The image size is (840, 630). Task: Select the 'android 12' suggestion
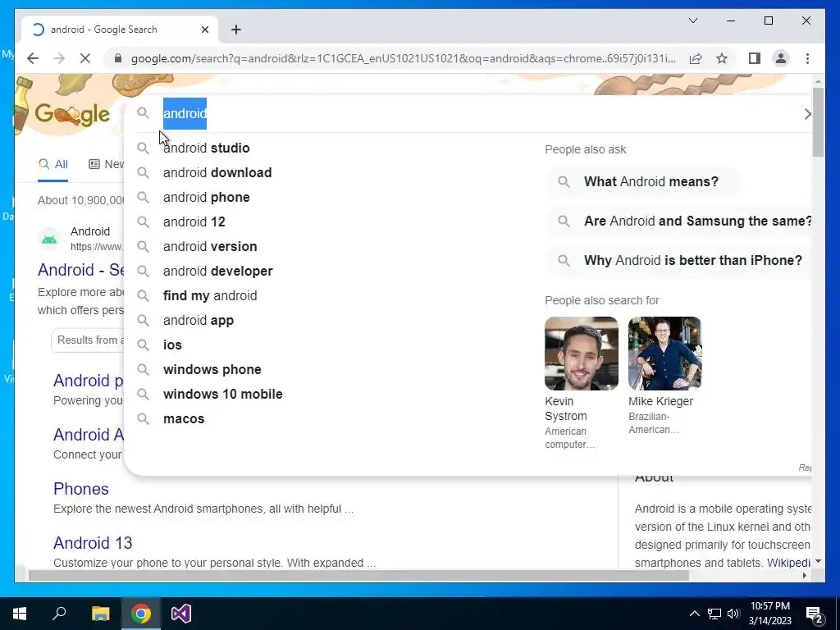pyautogui.click(x=194, y=221)
